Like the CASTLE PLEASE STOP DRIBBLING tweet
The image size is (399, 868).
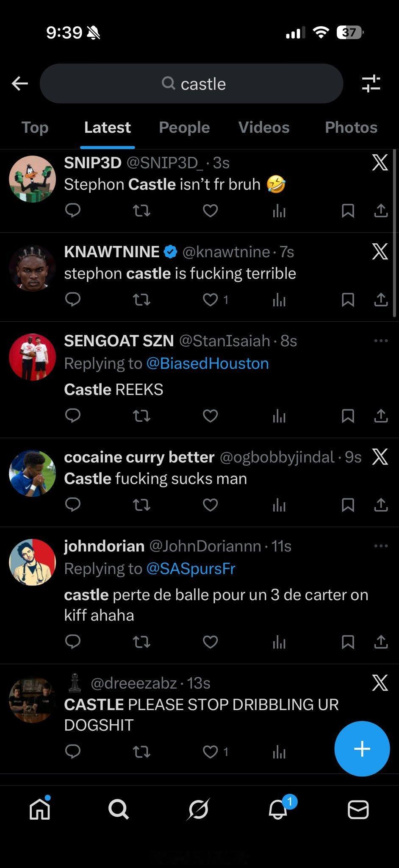(x=210, y=751)
